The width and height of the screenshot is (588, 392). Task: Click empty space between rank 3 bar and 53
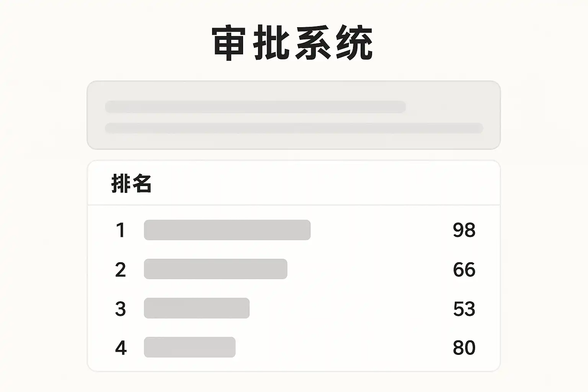pos(350,309)
